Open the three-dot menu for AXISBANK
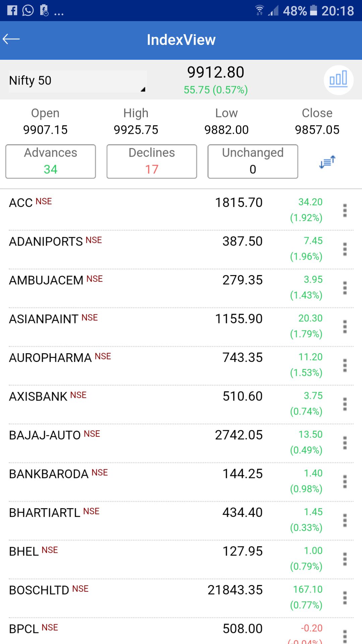Image resolution: width=362 pixels, height=644 pixels. [345, 404]
